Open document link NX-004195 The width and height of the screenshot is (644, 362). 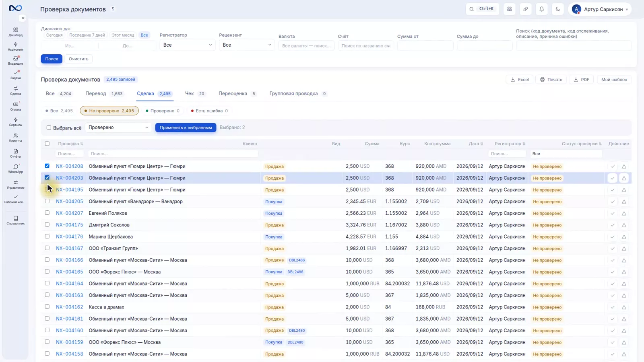point(69,189)
